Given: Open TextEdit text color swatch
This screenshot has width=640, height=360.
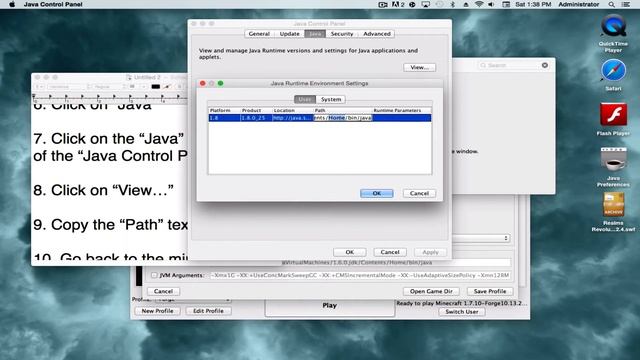Looking at the screenshot, I should (156, 87).
